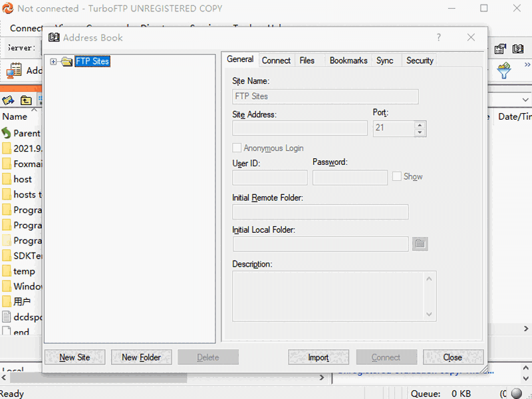Screen dimensions: 532x399
Task: Click the TurboFTP logo in the title bar
Action: [7, 8]
